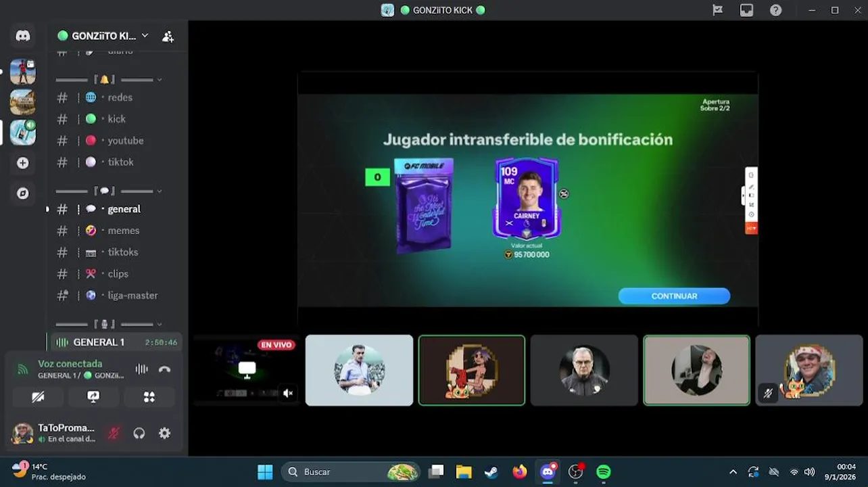Screen dimensions: 868x487
Task: Open Firefox from taskbar
Action: point(519,471)
